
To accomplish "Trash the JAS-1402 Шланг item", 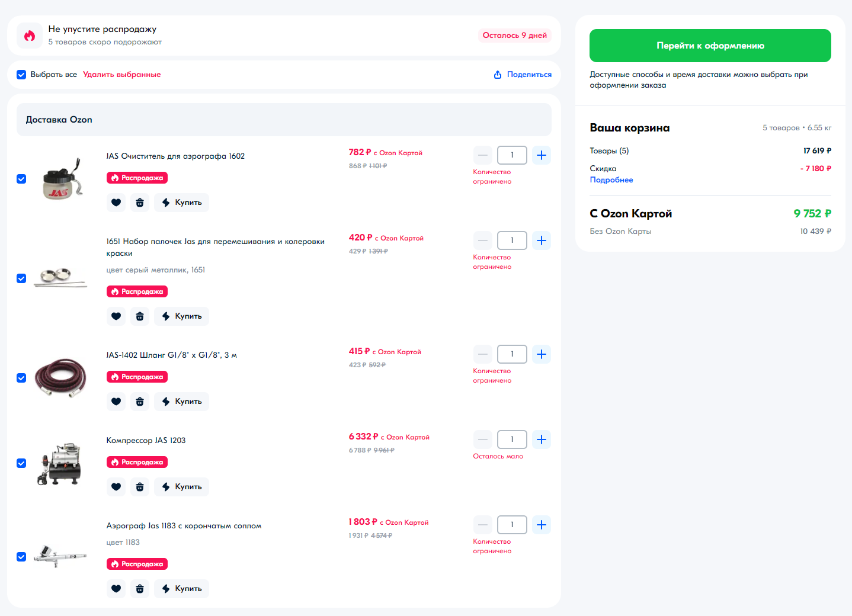I will point(140,402).
